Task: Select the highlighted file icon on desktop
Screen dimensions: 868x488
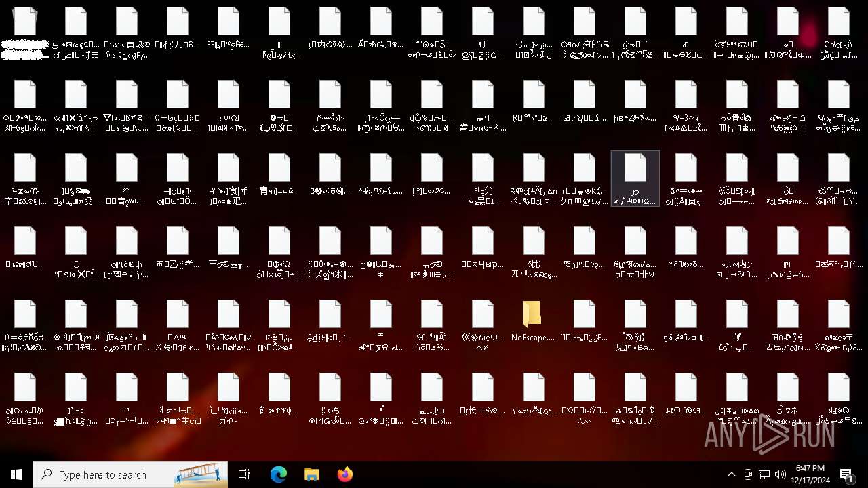Action: pyautogui.click(x=635, y=178)
